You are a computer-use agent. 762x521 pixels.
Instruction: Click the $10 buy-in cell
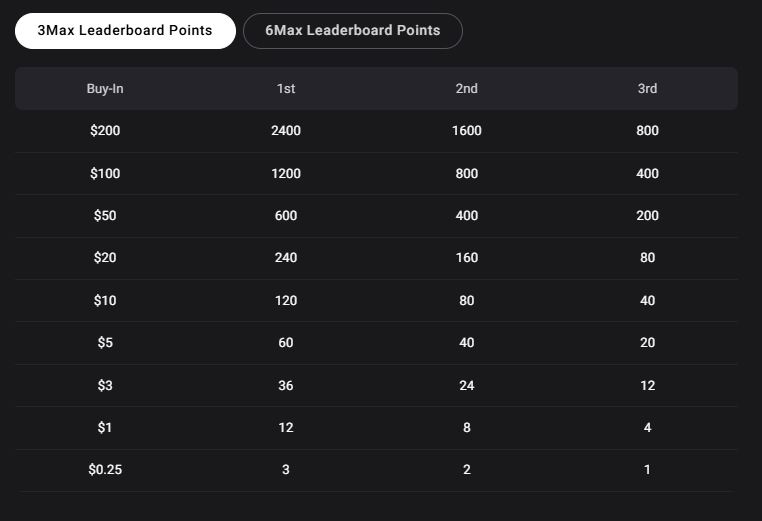[105, 300]
